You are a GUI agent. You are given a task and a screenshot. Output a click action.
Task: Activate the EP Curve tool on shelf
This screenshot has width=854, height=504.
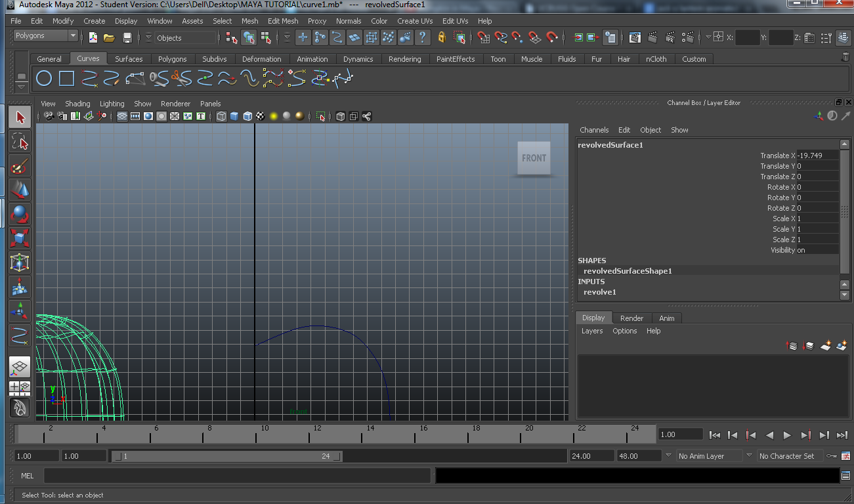90,79
